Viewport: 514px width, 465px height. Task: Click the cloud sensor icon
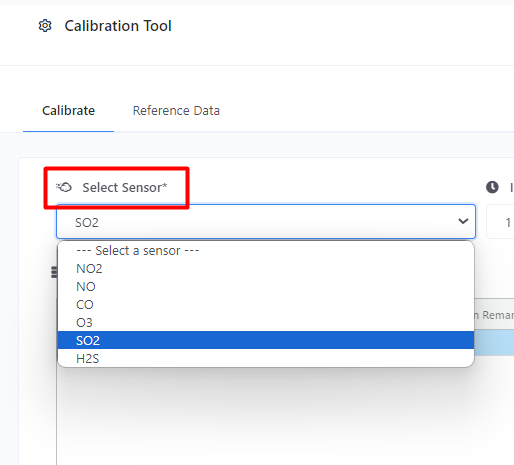64,187
